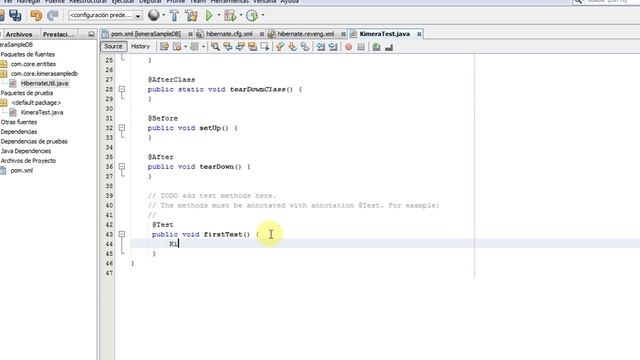Select HibernateUtil.java in project tree
This screenshot has height=360, width=640.
point(44,83)
